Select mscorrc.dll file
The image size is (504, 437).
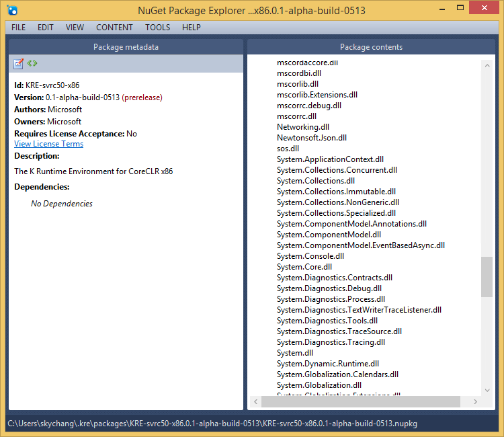click(296, 116)
